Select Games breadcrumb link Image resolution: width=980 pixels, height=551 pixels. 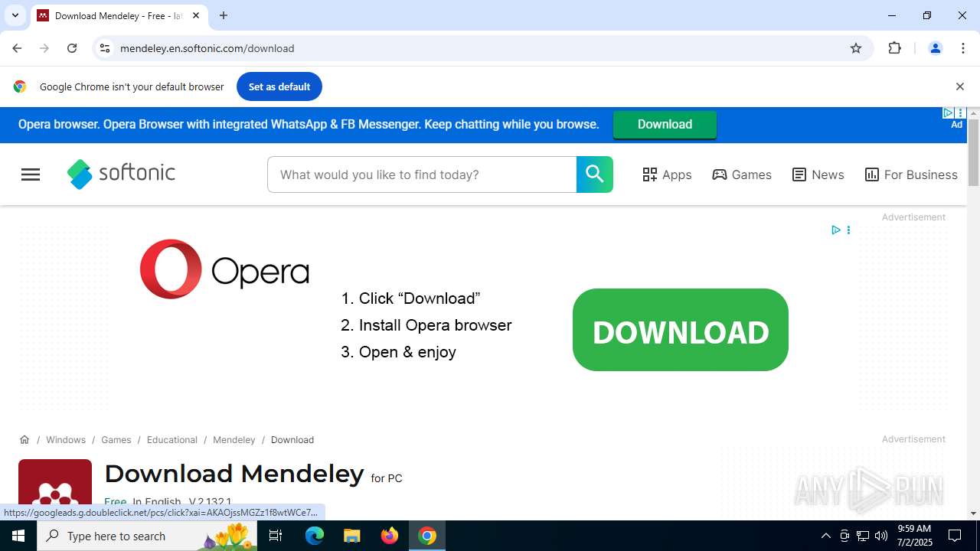(116, 440)
